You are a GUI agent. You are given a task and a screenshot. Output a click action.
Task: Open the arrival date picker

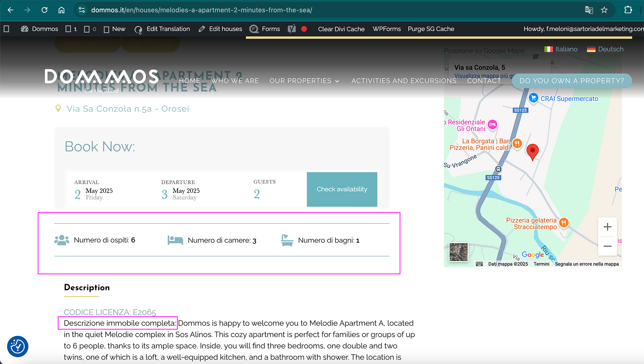pos(94,194)
